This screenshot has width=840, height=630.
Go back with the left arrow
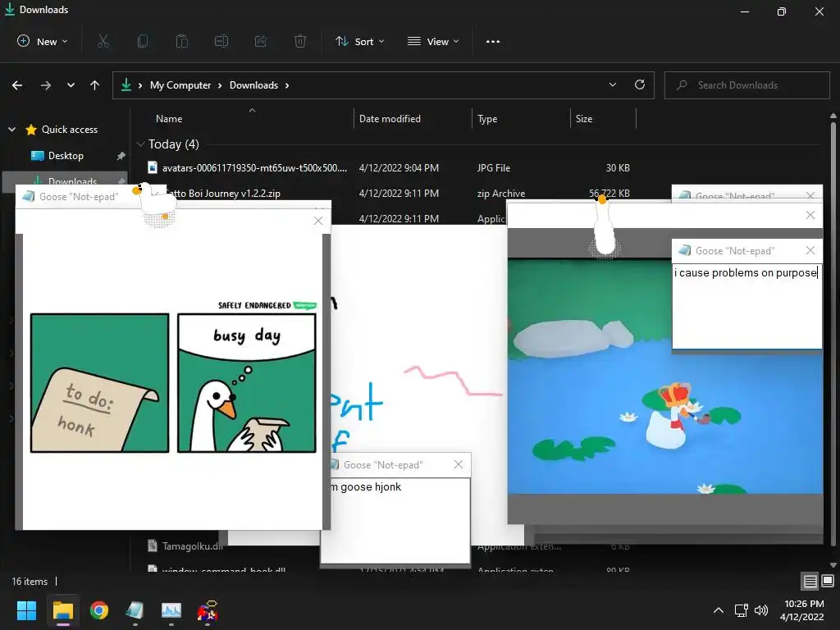coord(17,85)
